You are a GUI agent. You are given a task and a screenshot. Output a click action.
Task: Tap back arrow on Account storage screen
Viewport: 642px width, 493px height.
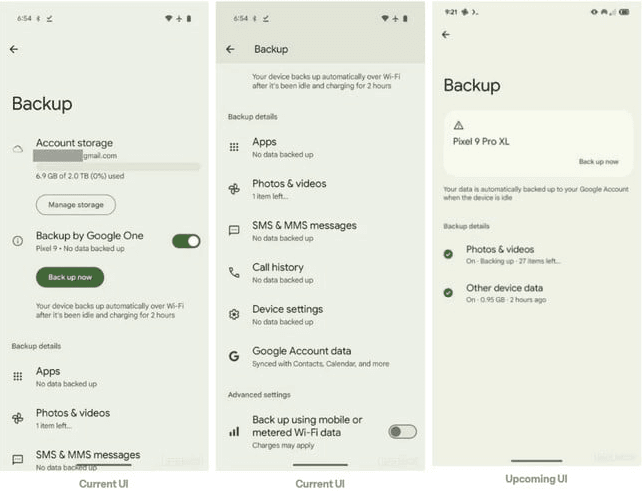point(14,50)
